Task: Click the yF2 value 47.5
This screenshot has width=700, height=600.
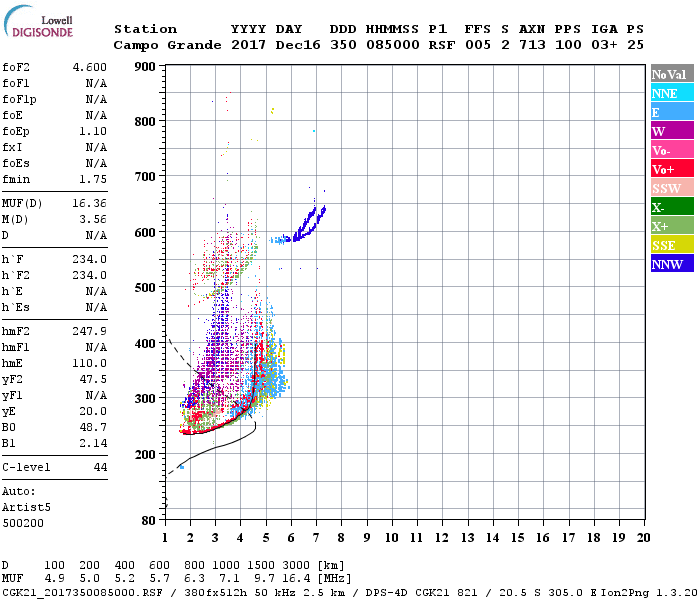Action: click(x=93, y=379)
